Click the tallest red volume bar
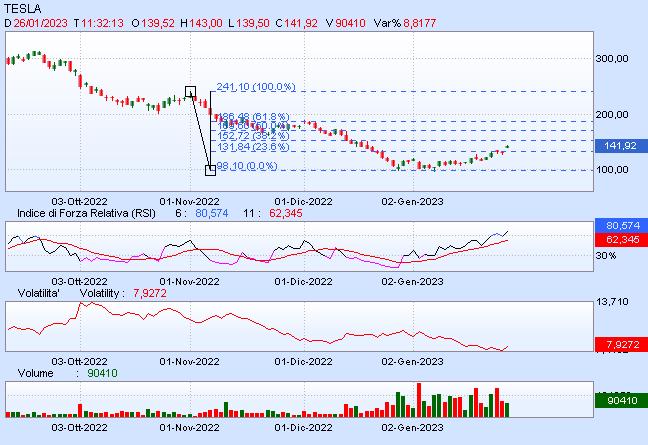Screen dimensions: 648x445 click(419, 400)
